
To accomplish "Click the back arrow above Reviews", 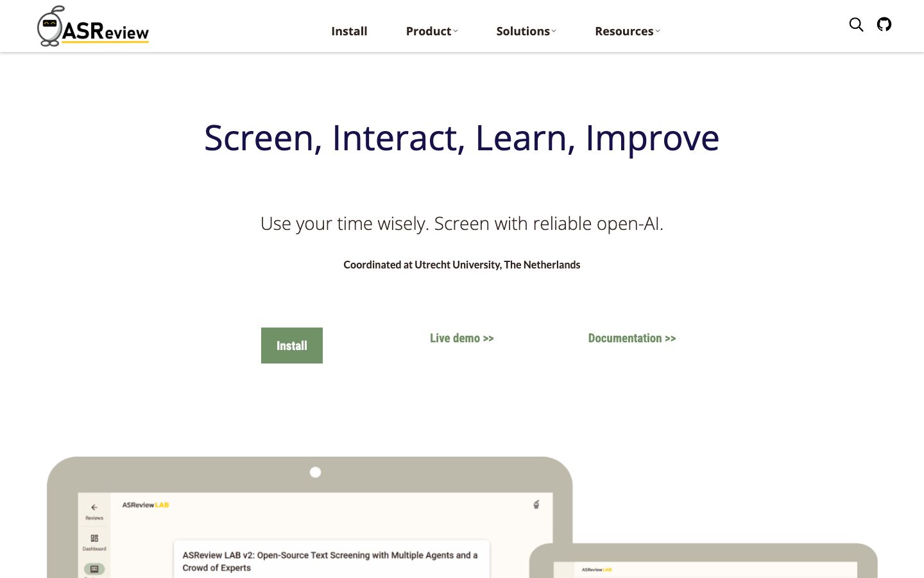I will pos(94,507).
